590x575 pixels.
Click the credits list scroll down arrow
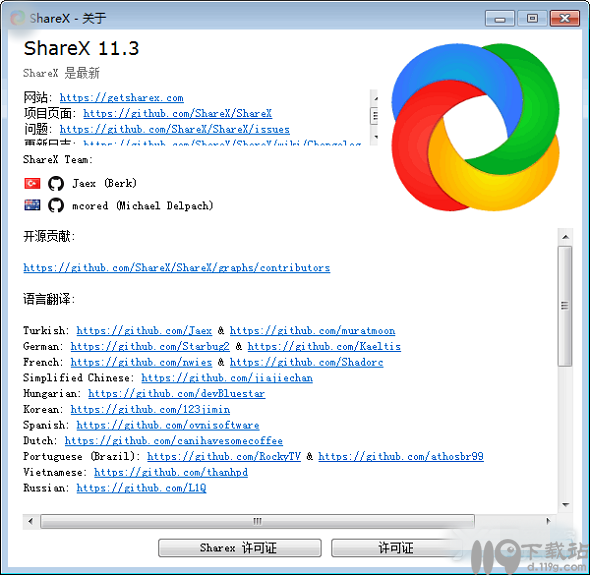(x=565, y=505)
